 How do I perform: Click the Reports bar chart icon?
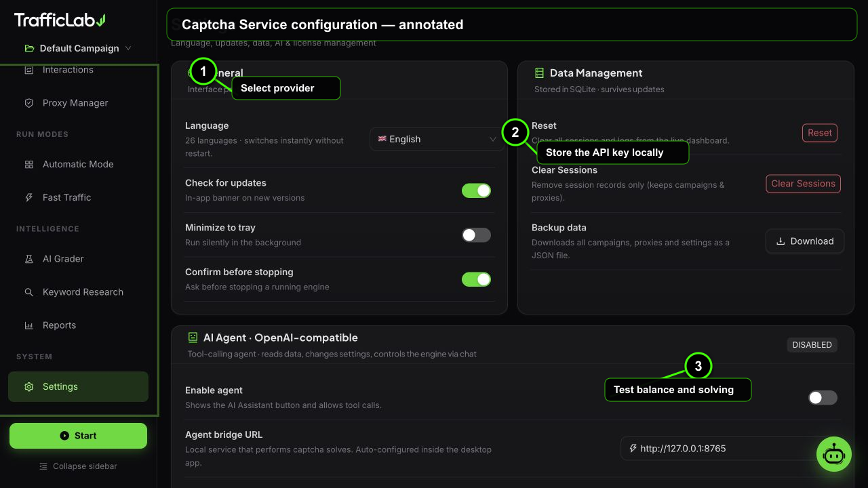click(28, 325)
